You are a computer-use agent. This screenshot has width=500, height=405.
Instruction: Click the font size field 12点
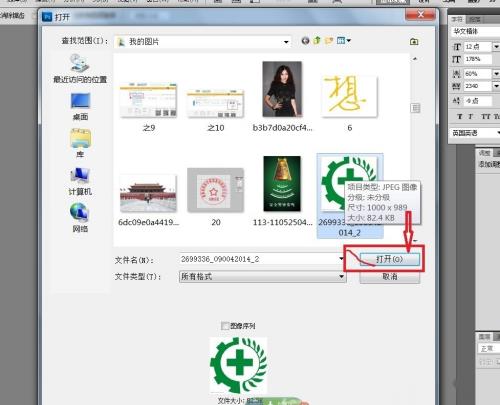478,47
